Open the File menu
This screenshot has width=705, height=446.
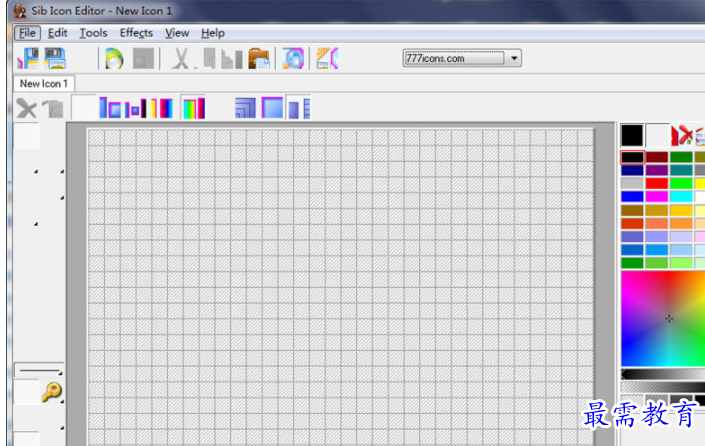[x=27, y=33]
